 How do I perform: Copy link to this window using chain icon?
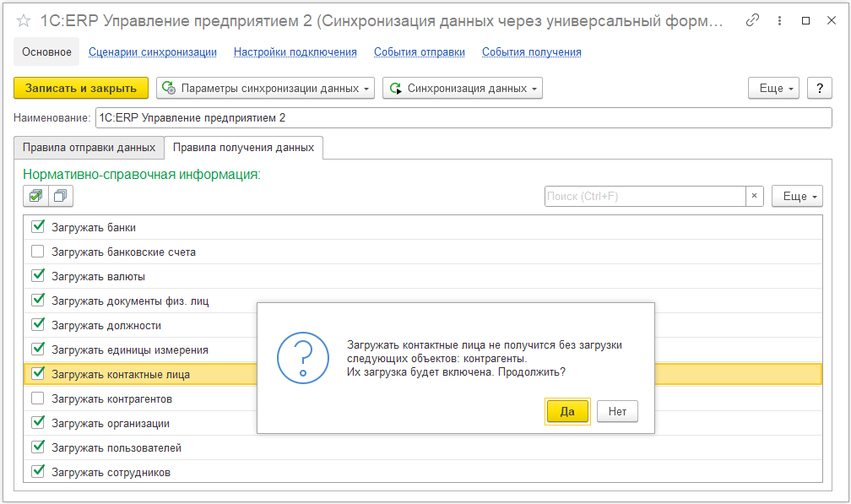[x=752, y=20]
